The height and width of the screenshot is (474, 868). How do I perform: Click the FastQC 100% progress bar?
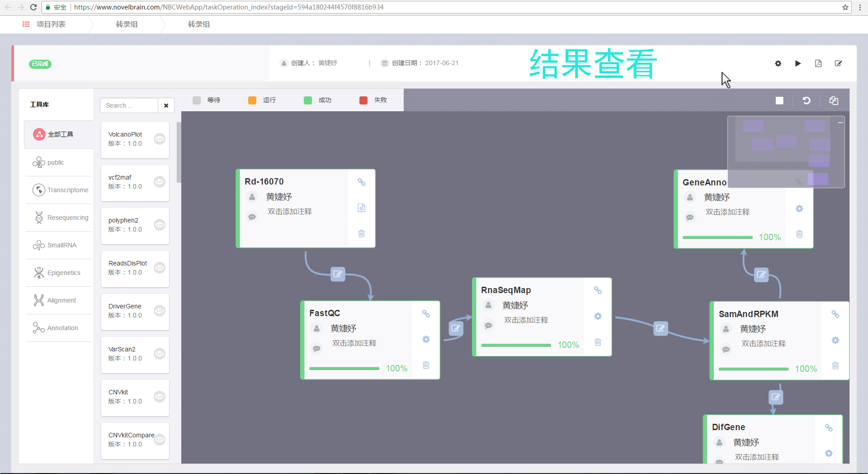pos(344,369)
